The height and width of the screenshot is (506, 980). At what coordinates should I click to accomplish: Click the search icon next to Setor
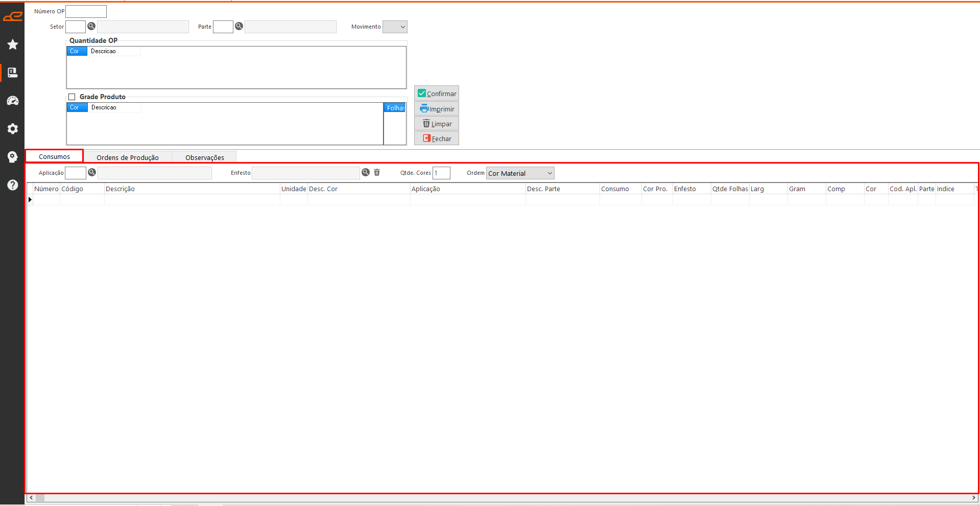coord(91,27)
